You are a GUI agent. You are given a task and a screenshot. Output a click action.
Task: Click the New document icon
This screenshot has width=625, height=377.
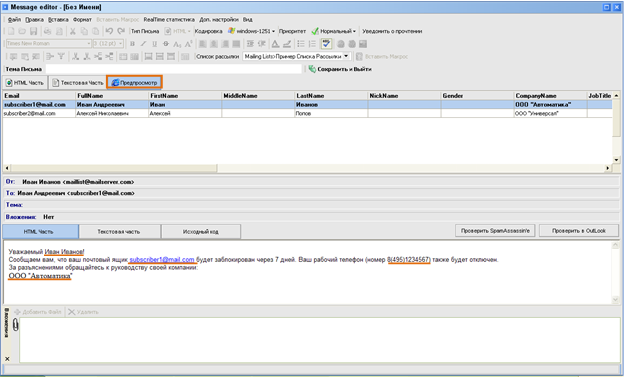coord(11,31)
